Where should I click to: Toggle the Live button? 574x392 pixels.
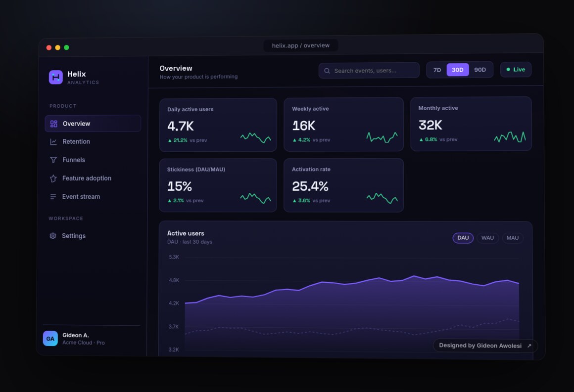coord(516,70)
